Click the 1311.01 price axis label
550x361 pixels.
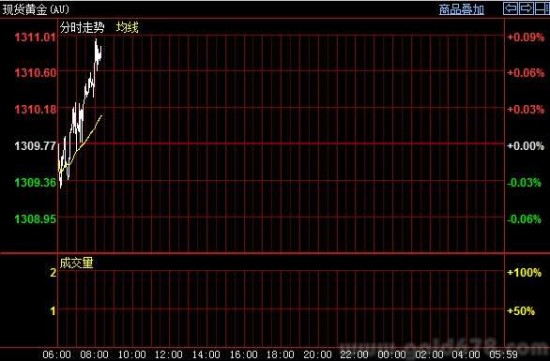tap(35, 37)
